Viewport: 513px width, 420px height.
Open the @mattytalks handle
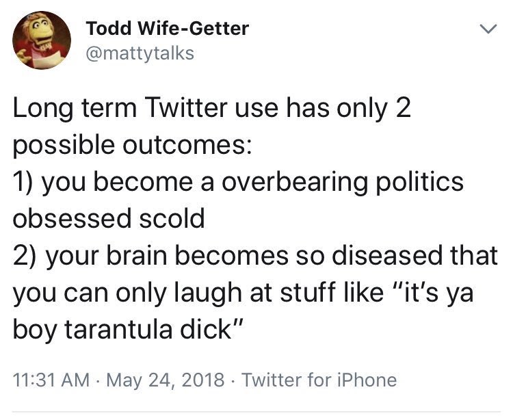pos(140,53)
